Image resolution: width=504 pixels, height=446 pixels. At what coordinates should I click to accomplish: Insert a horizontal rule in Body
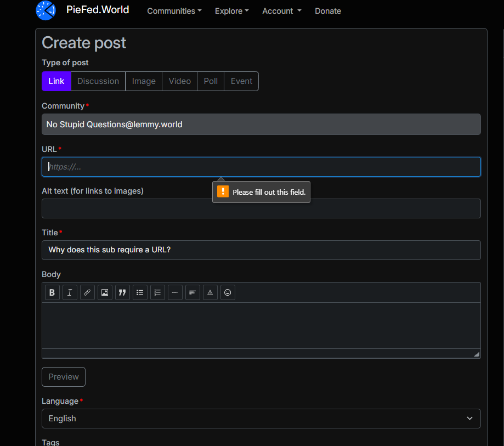175,292
